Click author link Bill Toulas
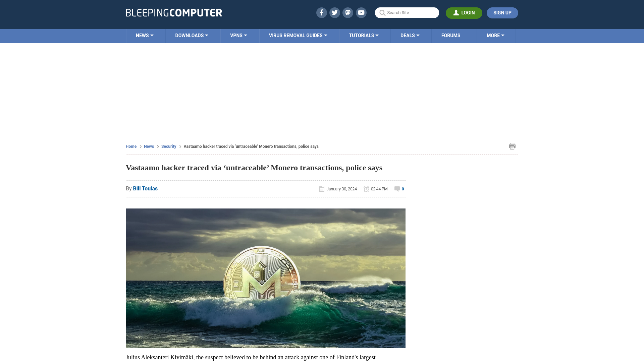Screen dimensions: 644x362 145,188
